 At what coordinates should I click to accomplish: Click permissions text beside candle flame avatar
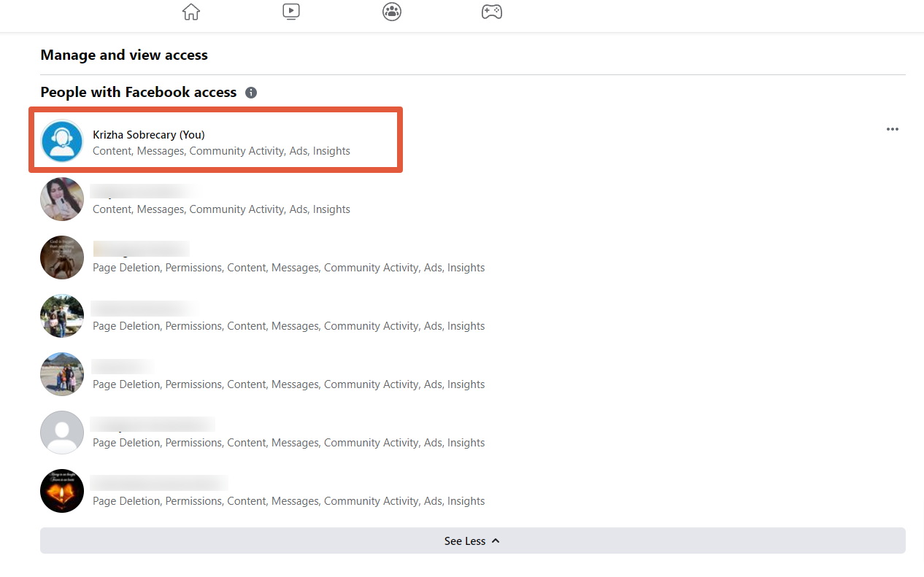[x=289, y=501]
